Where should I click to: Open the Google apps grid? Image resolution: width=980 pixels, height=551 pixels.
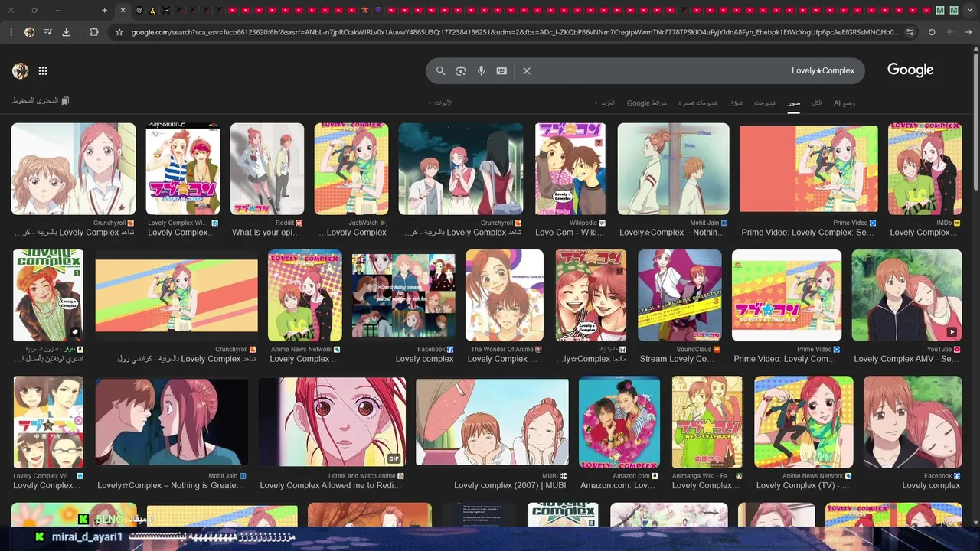(x=43, y=71)
